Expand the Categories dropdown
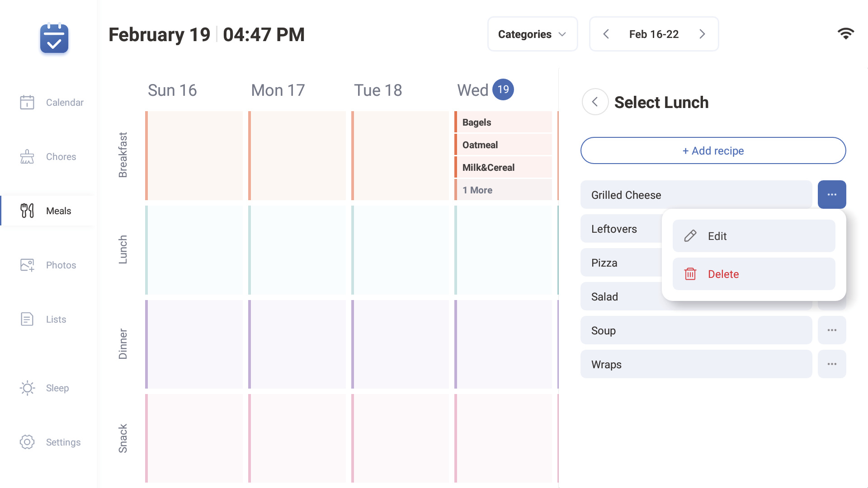Image resolution: width=868 pixels, height=488 pixels. point(532,34)
